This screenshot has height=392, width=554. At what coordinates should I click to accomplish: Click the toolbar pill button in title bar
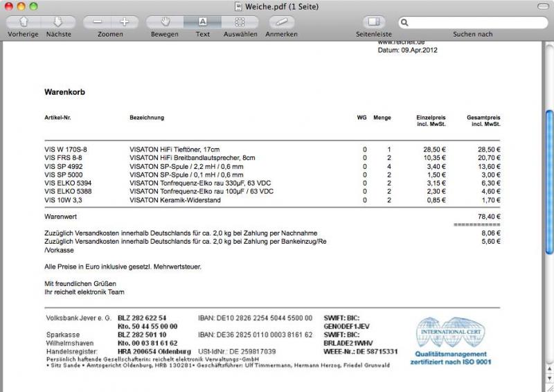tap(543, 6)
